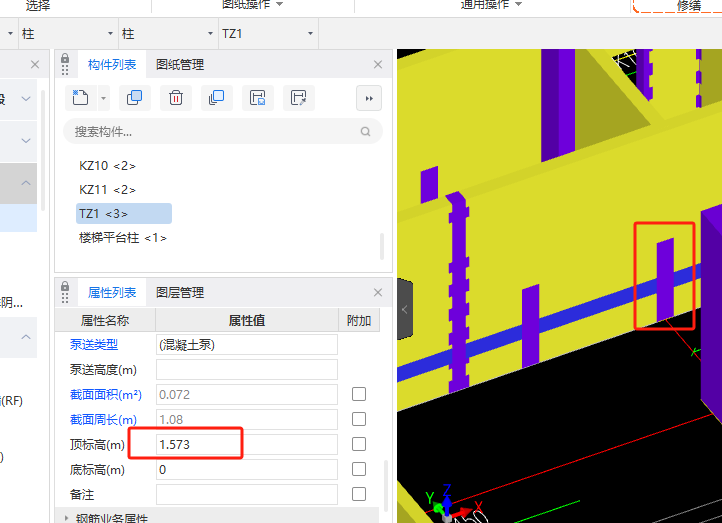Click the property list panel lock icon

pyautogui.click(x=65, y=286)
